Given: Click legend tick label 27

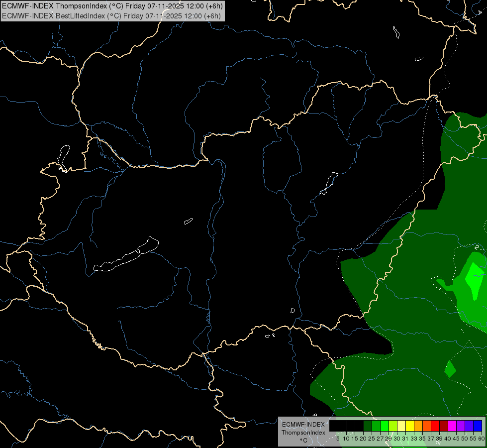Looking at the screenshot, I should click(x=380, y=439).
